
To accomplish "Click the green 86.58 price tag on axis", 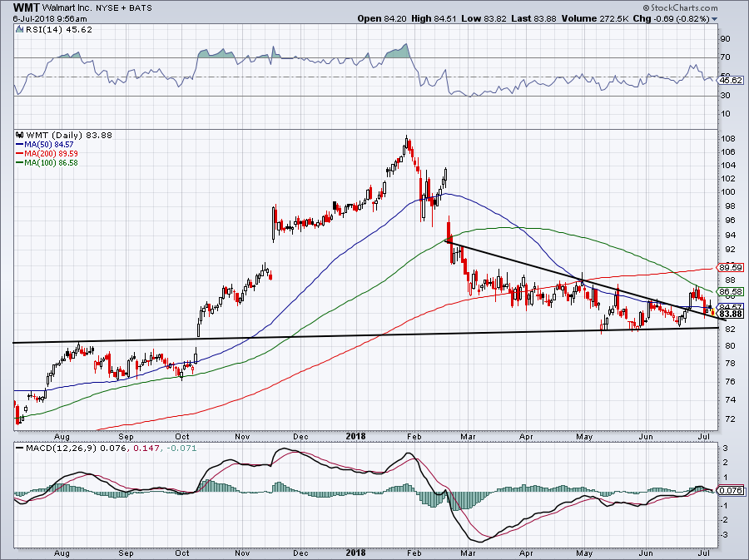I will (732, 292).
